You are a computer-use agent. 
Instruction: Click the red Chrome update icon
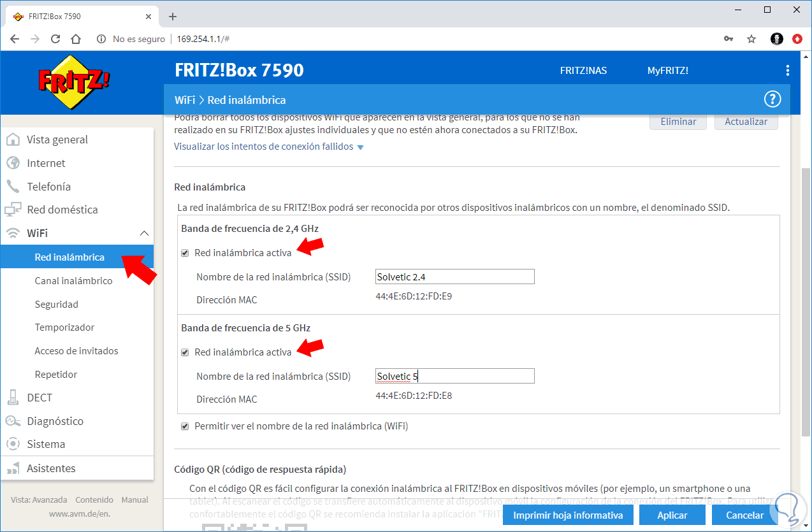797,39
